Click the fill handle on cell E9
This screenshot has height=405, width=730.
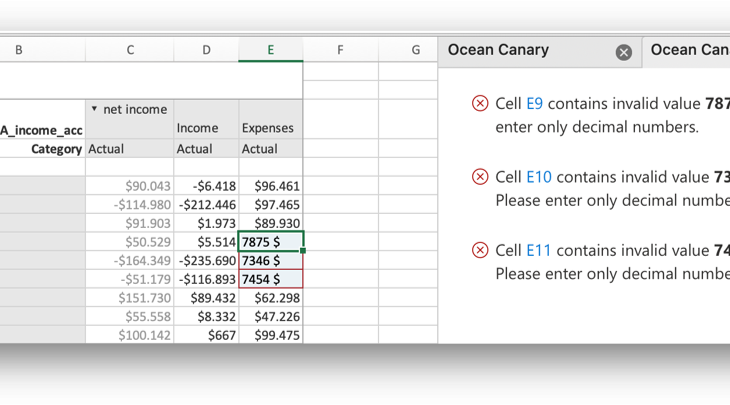tap(302, 251)
